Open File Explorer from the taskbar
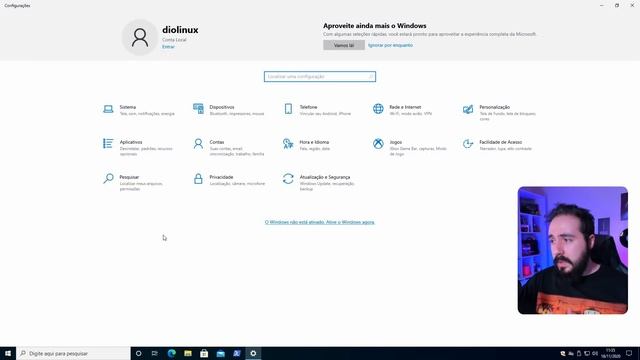 [x=188, y=353]
